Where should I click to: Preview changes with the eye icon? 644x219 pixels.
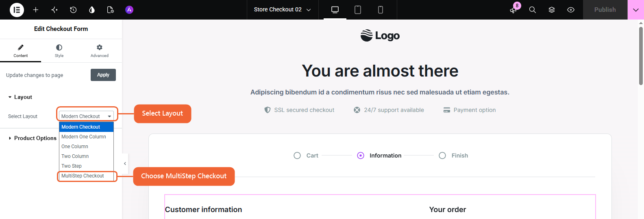(571, 10)
